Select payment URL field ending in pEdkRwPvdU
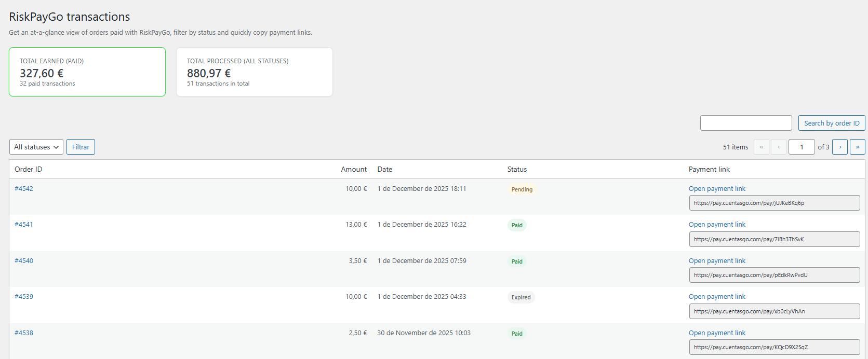Screen dimensions: 868x359 [x=774, y=275]
